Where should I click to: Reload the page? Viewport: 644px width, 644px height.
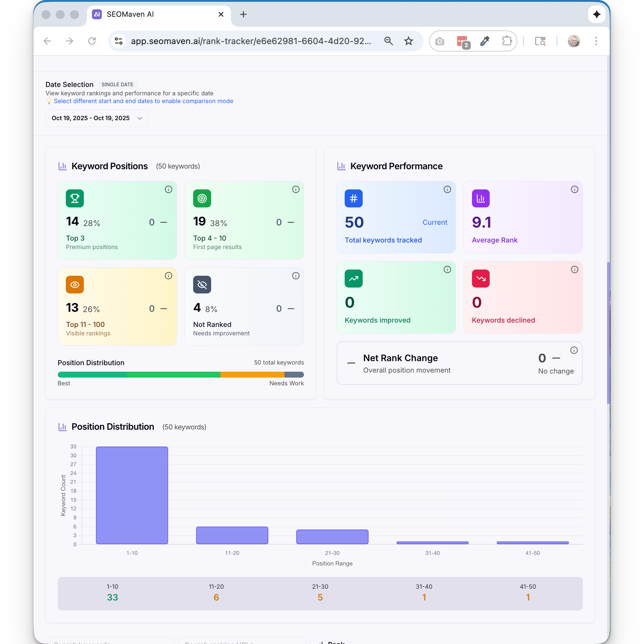coord(92,41)
